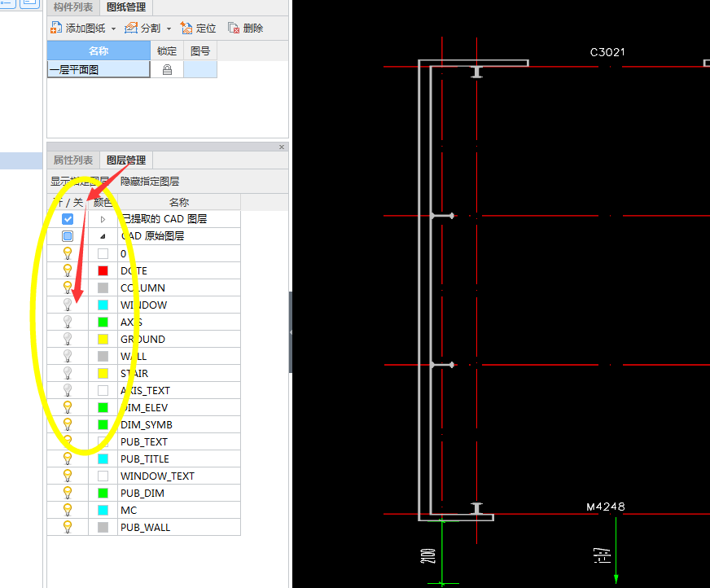Select the DIM_SYMB layer name

(x=147, y=424)
